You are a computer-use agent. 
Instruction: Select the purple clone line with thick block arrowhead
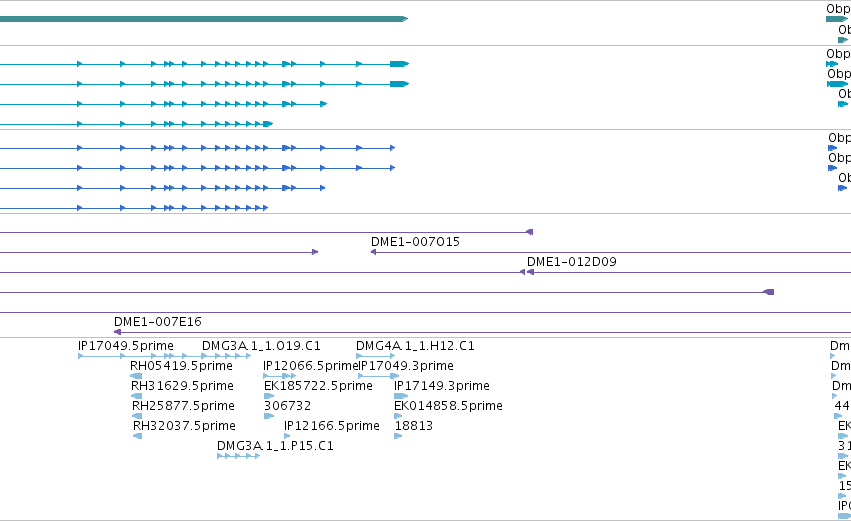pyautogui.click(x=386, y=293)
